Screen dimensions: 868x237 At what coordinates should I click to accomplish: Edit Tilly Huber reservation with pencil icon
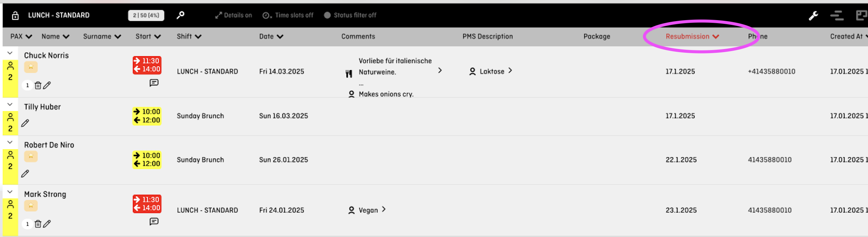point(25,123)
